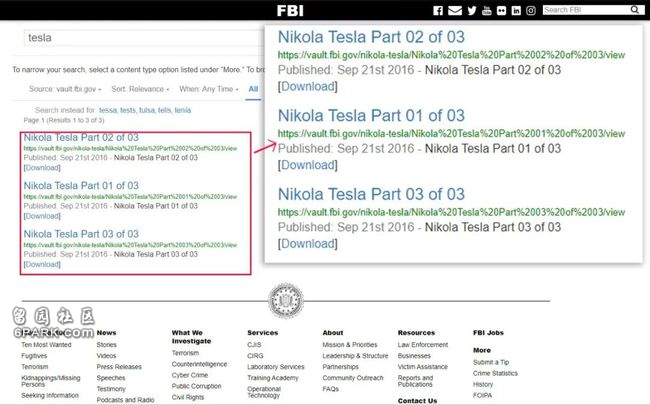Open What We Investigate footer heading
This screenshot has height=405, width=650.
tap(192, 337)
